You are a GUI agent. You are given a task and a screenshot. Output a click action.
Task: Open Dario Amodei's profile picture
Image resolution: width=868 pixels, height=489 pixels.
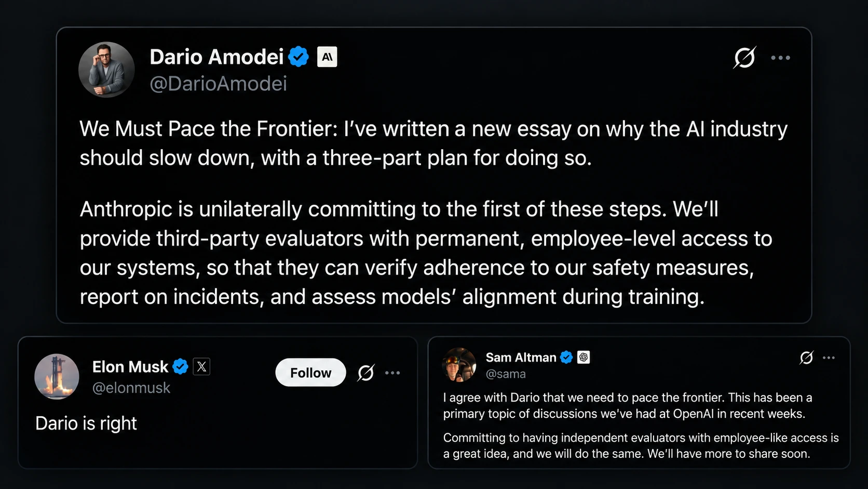click(x=106, y=70)
